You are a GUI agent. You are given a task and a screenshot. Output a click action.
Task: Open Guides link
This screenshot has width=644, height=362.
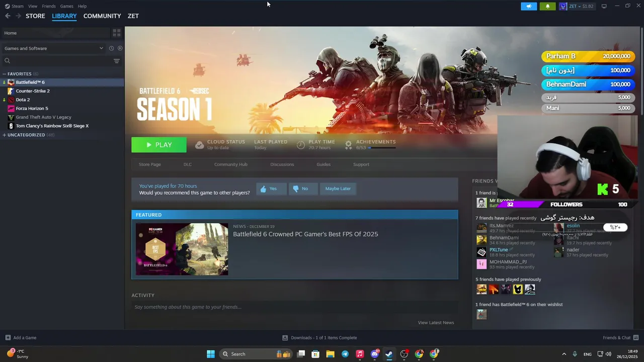[324, 164]
